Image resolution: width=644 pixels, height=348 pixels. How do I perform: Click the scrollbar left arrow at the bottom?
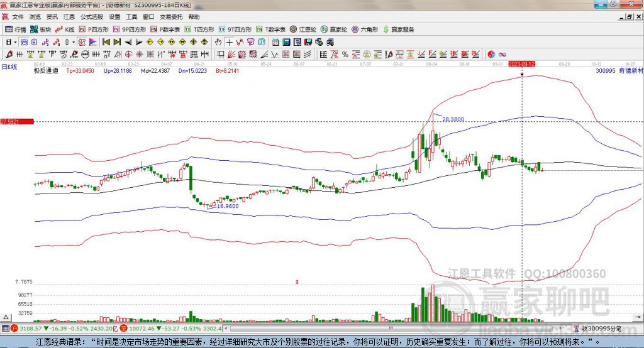[226, 329]
